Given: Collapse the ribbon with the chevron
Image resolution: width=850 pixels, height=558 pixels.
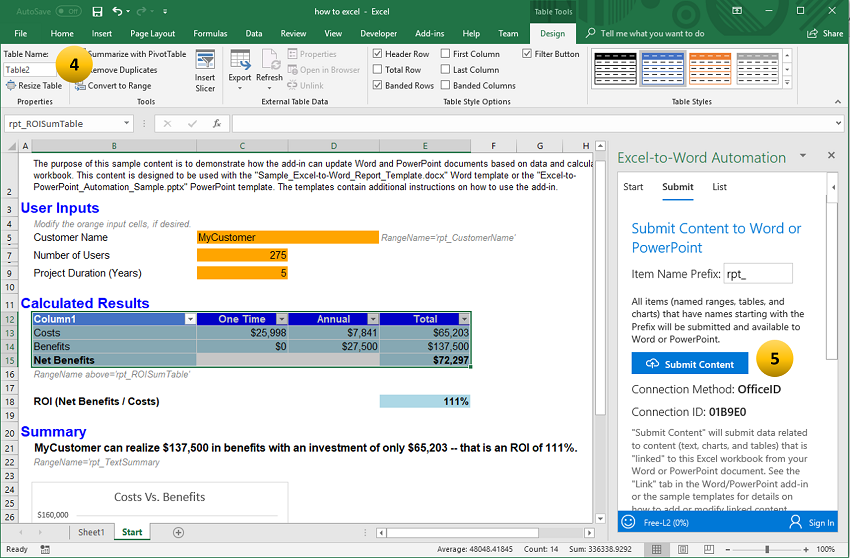Looking at the screenshot, I should [838, 101].
